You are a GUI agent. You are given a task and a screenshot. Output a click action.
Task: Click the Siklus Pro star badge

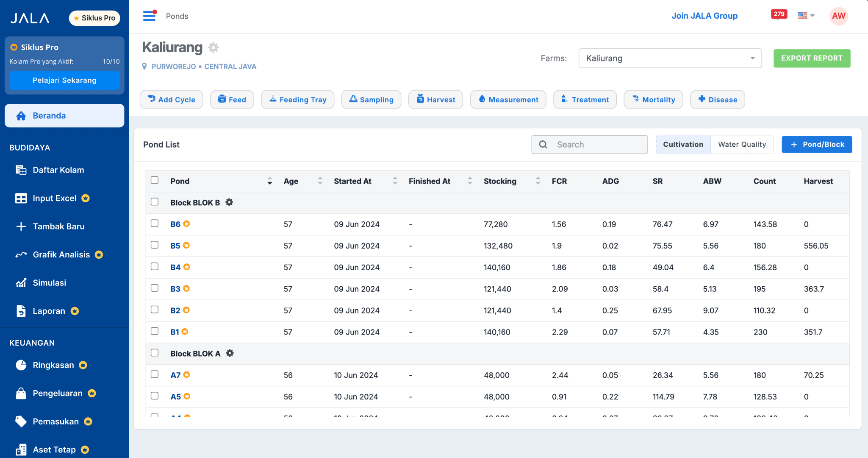(94, 18)
